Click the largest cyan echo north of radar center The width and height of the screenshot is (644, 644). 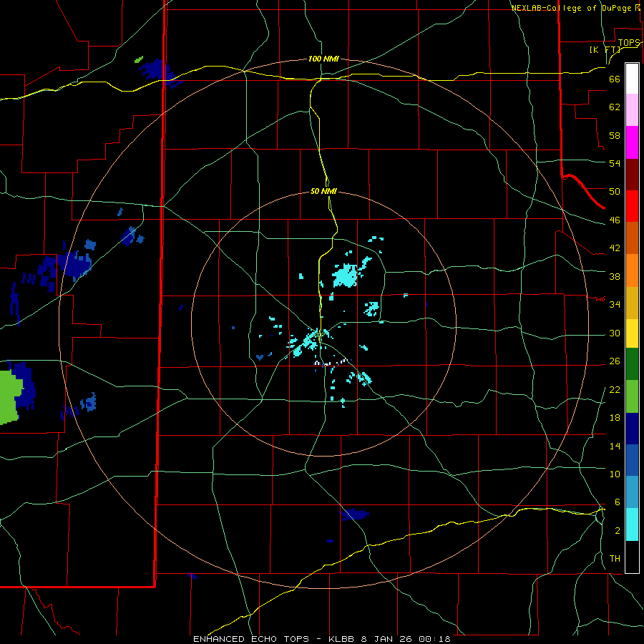(x=345, y=275)
